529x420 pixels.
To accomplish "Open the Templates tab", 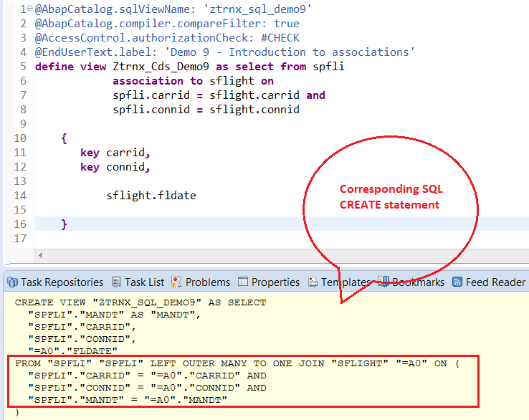I will click(x=339, y=282).
